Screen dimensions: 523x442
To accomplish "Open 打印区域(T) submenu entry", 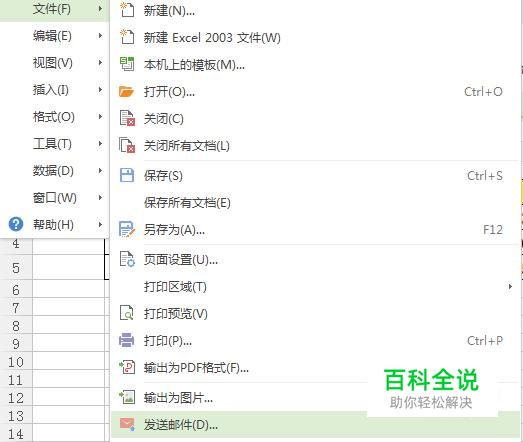I will coord(315,286).
